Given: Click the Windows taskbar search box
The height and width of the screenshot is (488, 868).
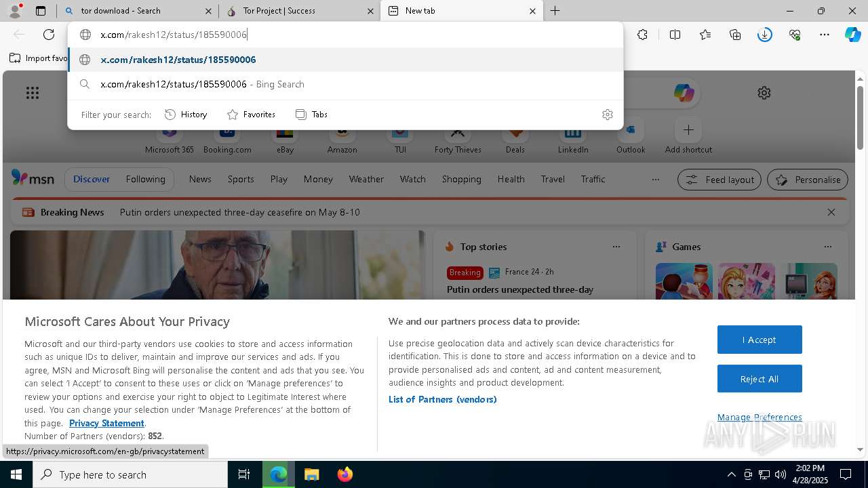Looking at the screenshot, I should click(130, 474).
